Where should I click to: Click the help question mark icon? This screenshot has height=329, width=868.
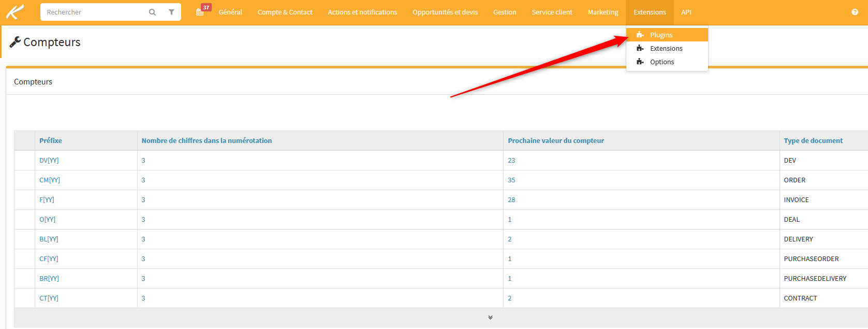point(855,12)
